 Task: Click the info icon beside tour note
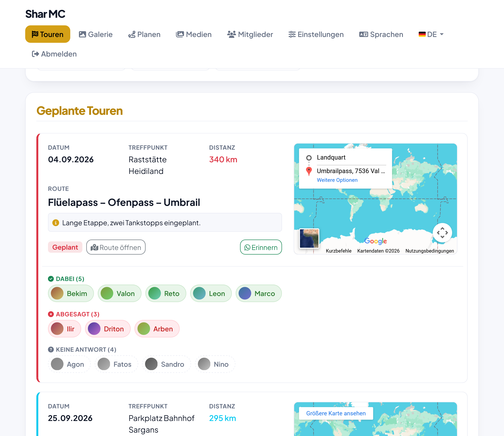56,223
